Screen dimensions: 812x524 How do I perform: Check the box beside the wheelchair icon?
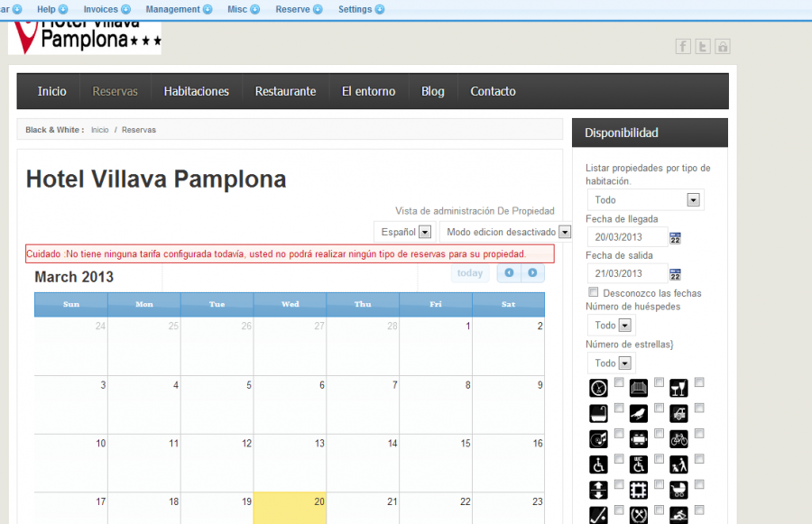(619, 459)
